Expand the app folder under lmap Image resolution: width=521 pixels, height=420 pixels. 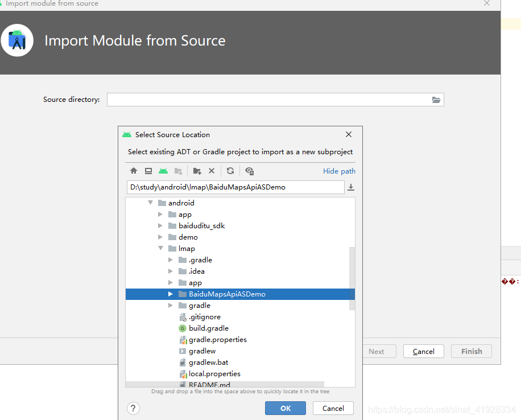pyautogui.click(x=171, y=283)
